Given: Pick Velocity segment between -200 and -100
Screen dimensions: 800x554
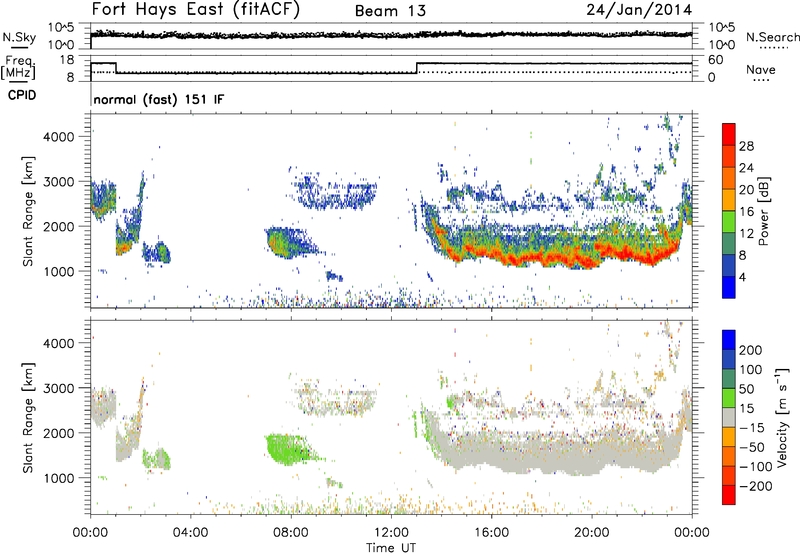Looking at the screenshot, I should [x=729, y=476].
